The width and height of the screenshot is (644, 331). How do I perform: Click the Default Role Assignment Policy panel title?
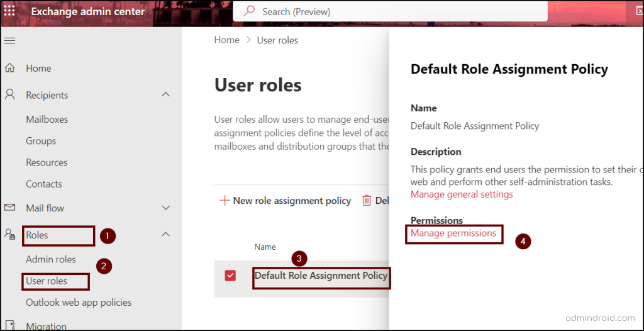pos(509,69)
